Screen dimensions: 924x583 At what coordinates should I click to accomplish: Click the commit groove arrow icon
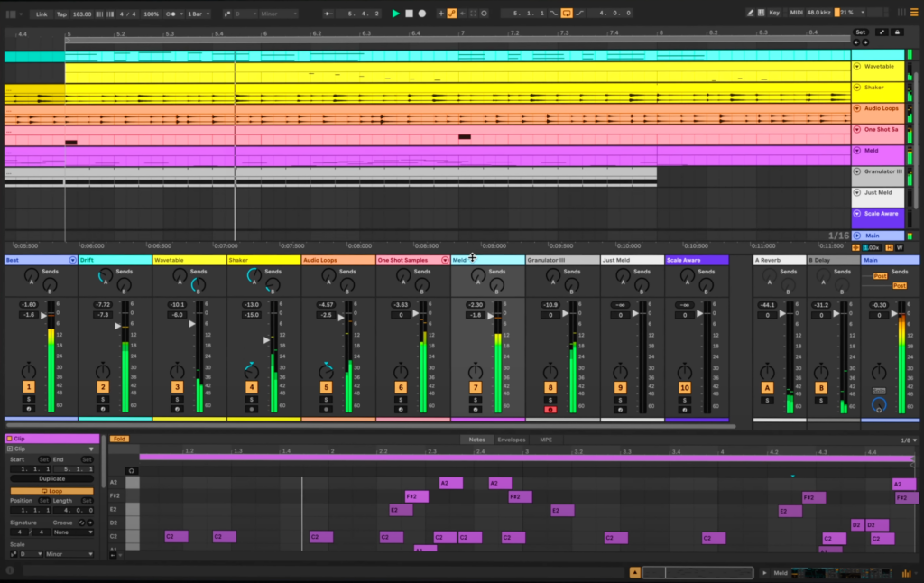pyautogui.click(x=90, y=523)
